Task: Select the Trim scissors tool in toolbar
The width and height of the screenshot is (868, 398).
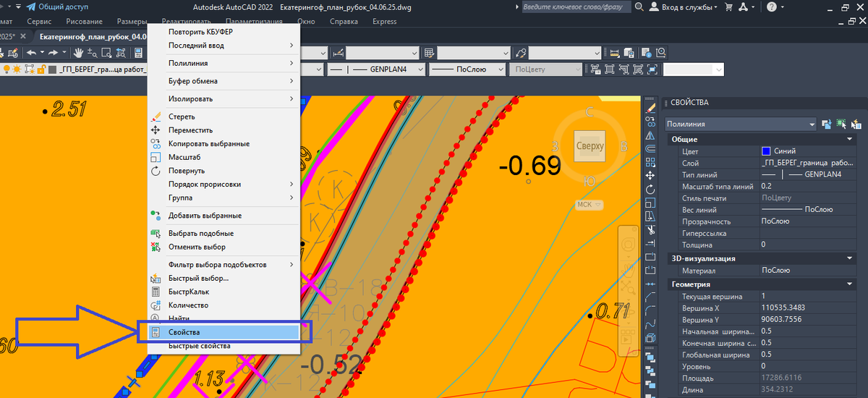Action: 650,229
